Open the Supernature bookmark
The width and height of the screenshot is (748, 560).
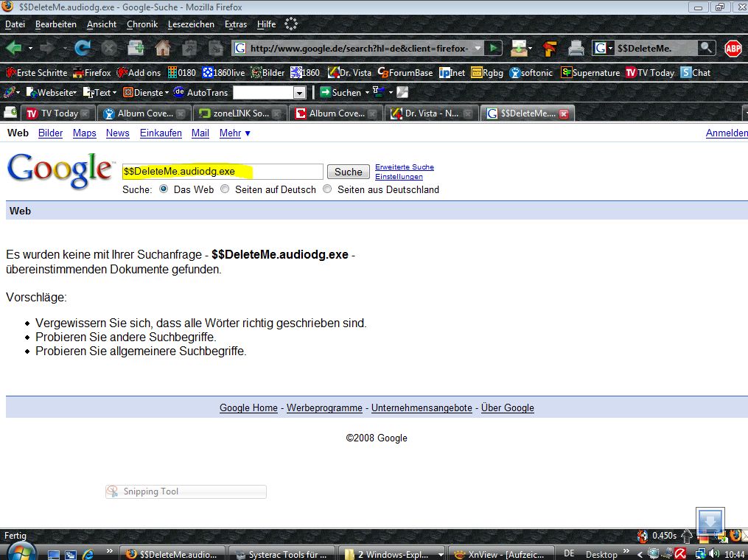point(590,72)
